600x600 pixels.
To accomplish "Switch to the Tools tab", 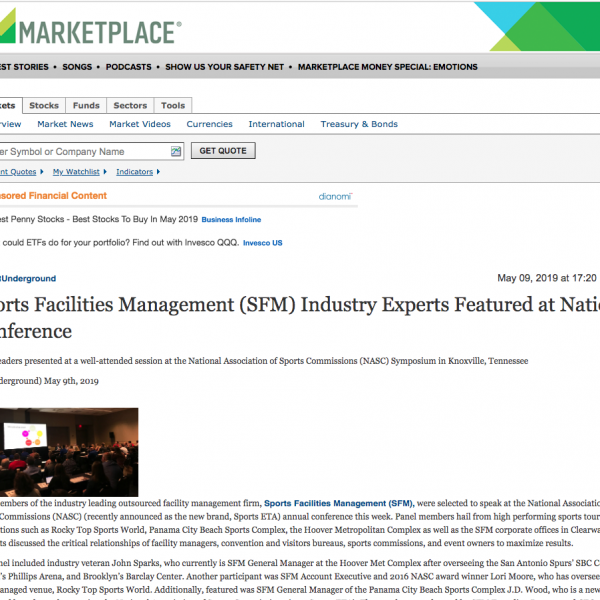I will tap(173, 105).
